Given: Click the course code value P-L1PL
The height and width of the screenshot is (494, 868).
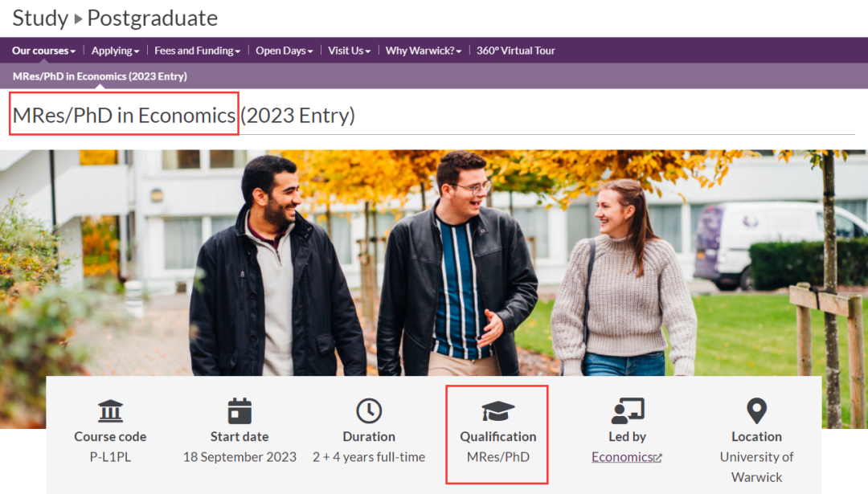Looking at the screenshot, I should pyautogui.click(x=110, y=457).
